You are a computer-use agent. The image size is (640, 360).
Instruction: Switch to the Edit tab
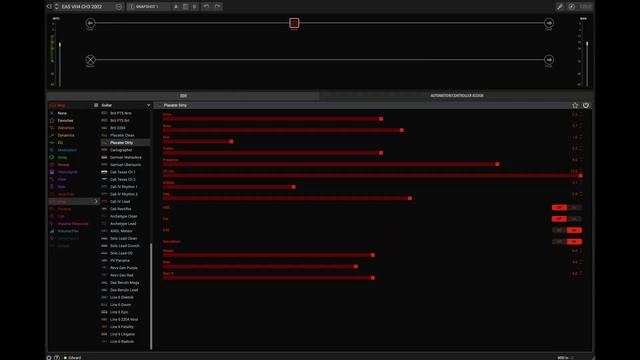[x=183, y=96]
